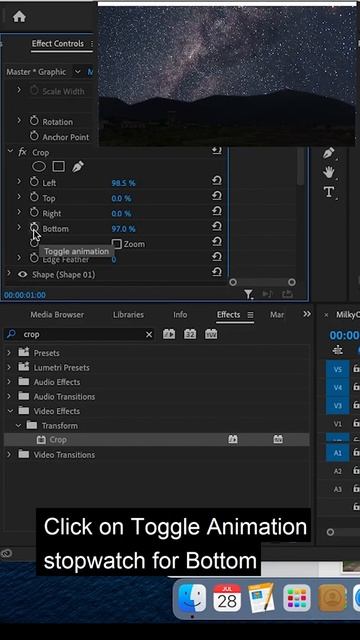Switch to the Info tab
The width and height of the screenshot is (360, 640).
[x=180, y=315]
